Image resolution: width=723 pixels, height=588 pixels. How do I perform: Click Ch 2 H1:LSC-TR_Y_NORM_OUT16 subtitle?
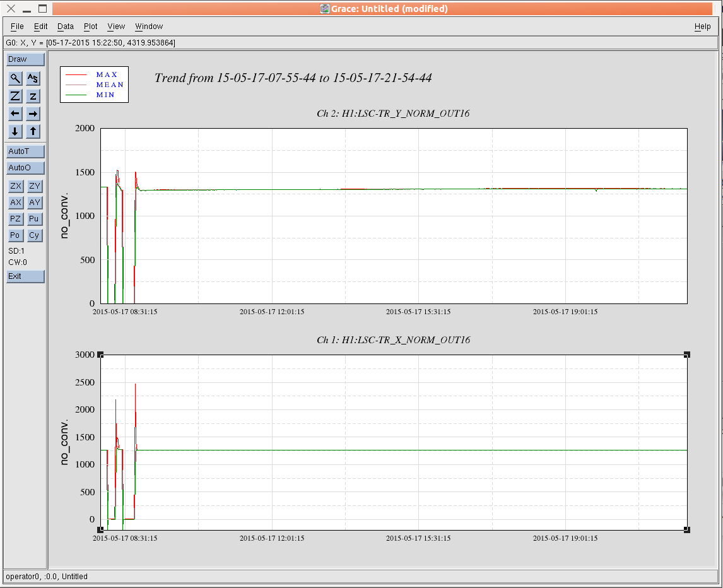(x=393, y=114)
